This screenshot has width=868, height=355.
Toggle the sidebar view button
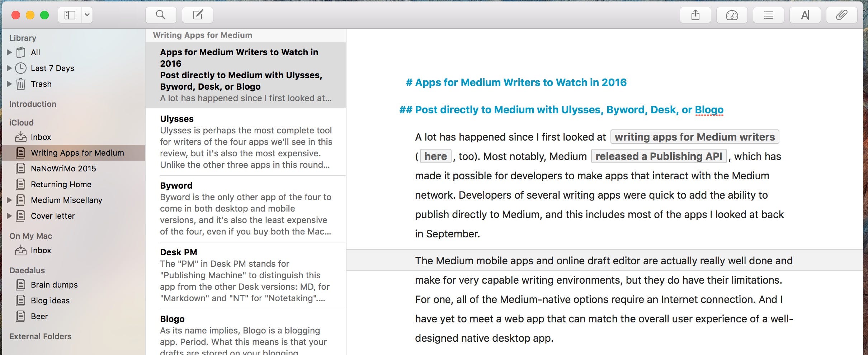coord(70,15)
